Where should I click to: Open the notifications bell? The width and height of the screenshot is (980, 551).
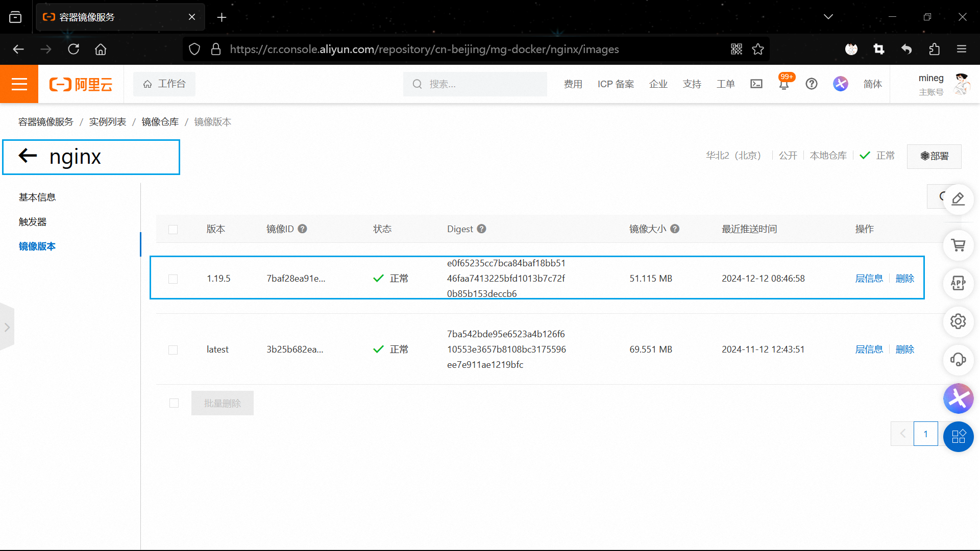point(784,84)
